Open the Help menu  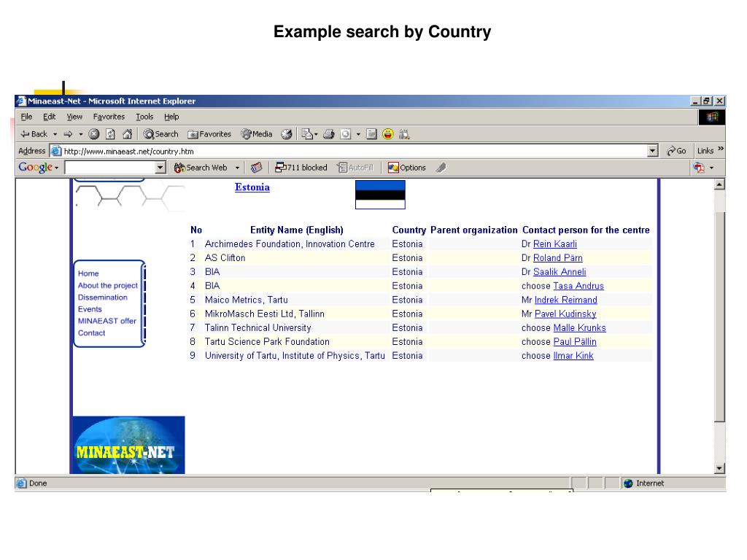[x=171, y=117]
